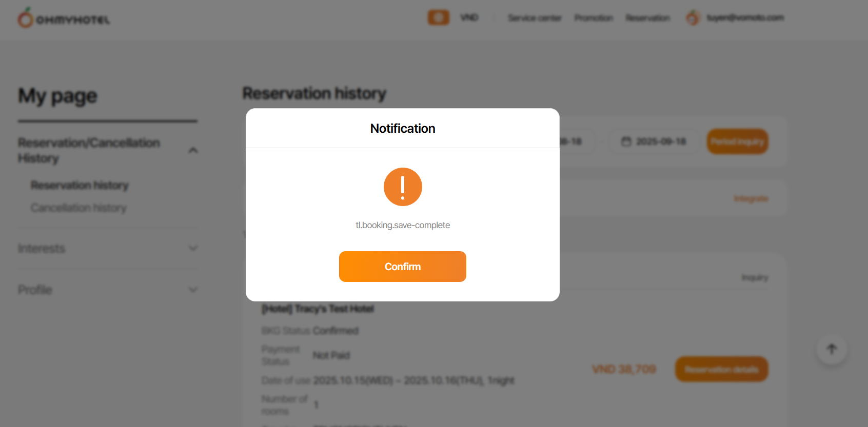Click the user avatar icon beside email
Image resolution: width=868 pixels, height=427 pixels.
[x=693, y=18]
